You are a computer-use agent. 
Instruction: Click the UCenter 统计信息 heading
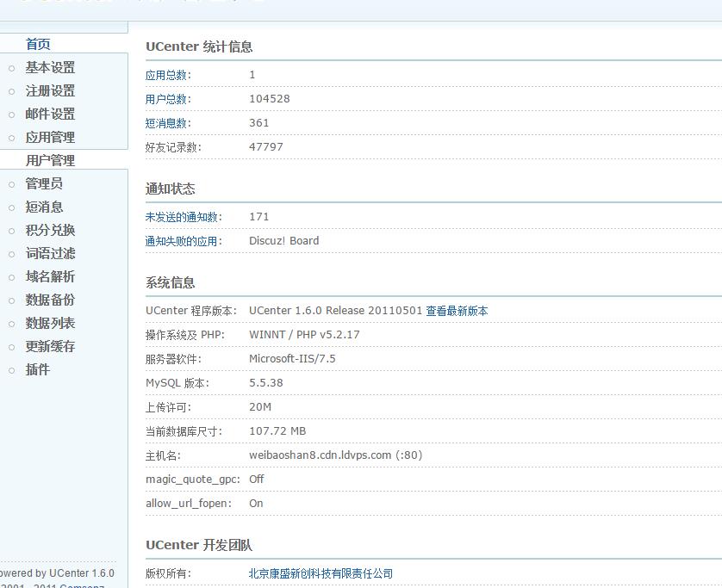(199, 46)
